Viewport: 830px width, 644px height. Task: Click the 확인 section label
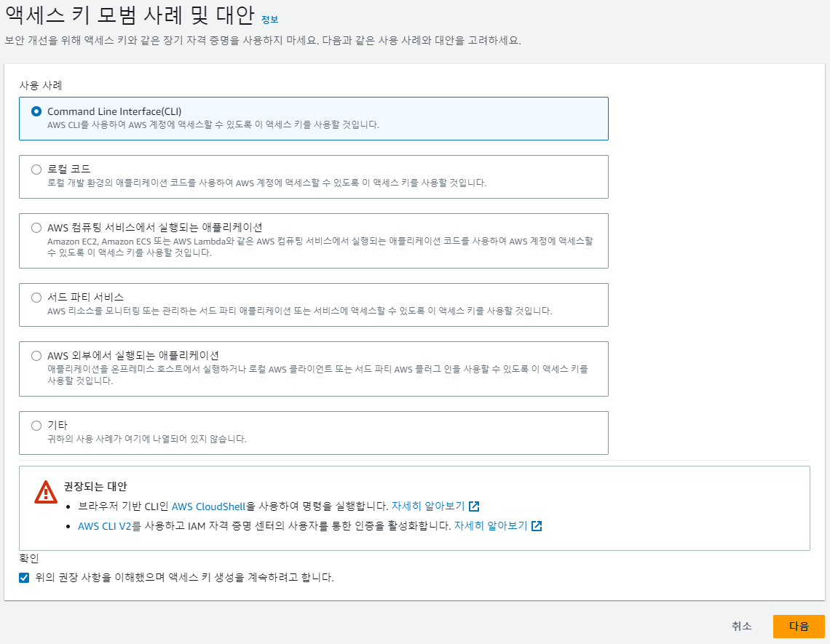click(29, 558)
